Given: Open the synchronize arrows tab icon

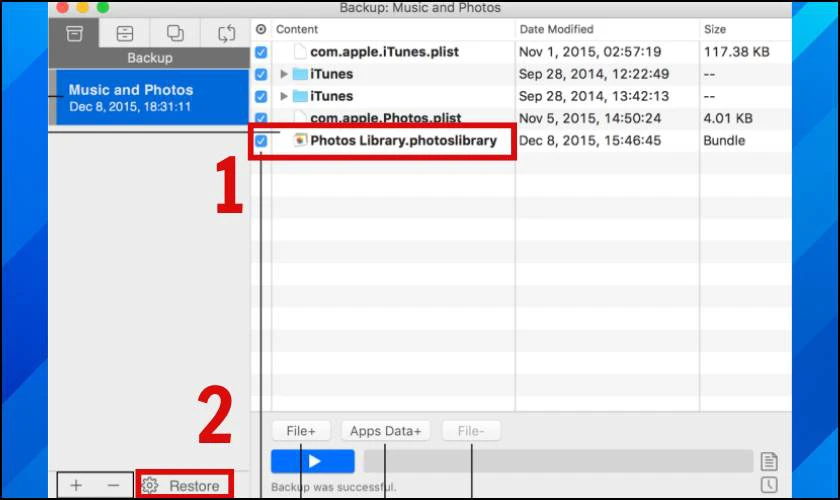Looking at the screenshot, I should click(x=227, y=34).
